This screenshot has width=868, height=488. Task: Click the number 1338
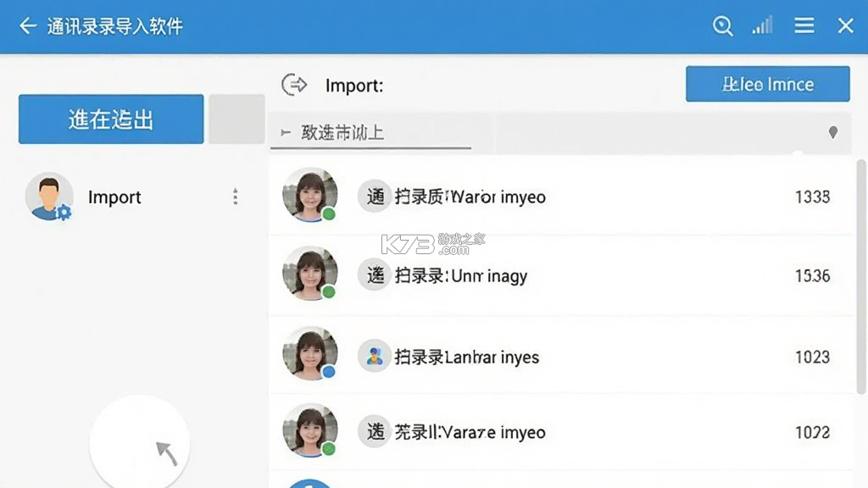[x=812, y=197]
